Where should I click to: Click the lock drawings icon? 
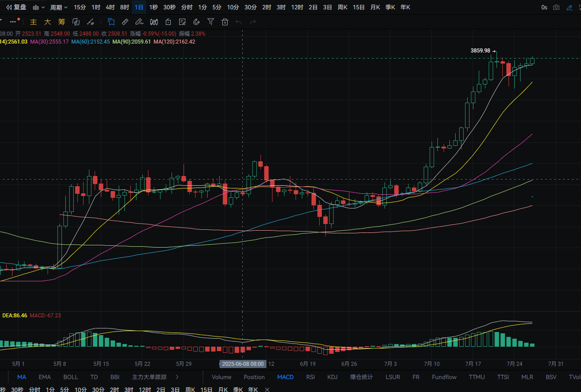pos(168,22)
